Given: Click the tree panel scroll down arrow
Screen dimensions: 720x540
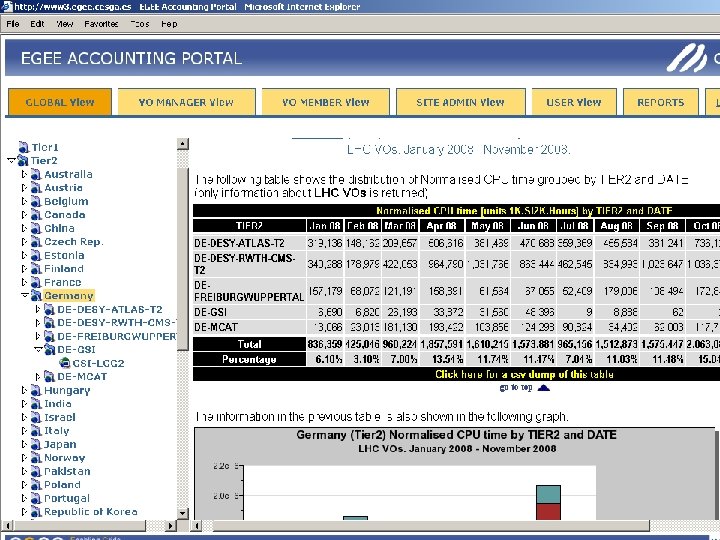Looking at the screenshot, I should [183, 513].
